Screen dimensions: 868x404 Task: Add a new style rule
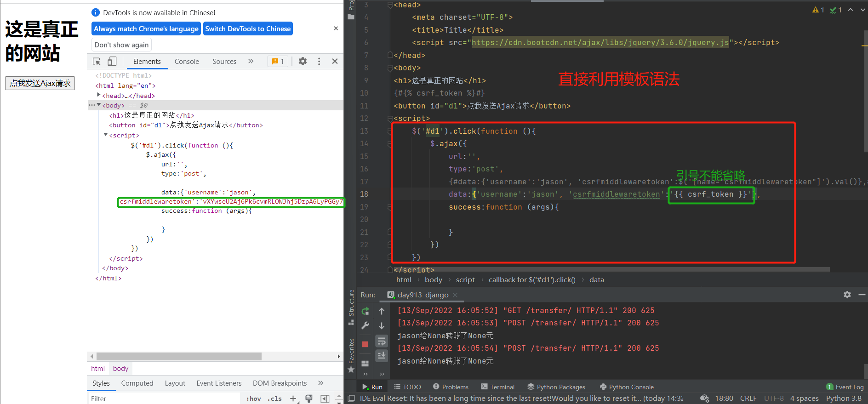(293, 398)
